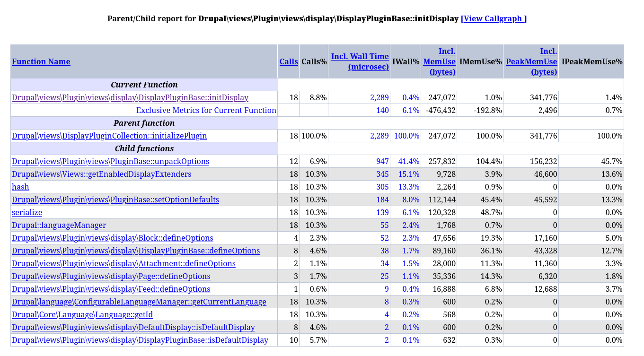Click unpackOptions IWall% value 41.4%

pyautogui.click(x=408, y=161)
